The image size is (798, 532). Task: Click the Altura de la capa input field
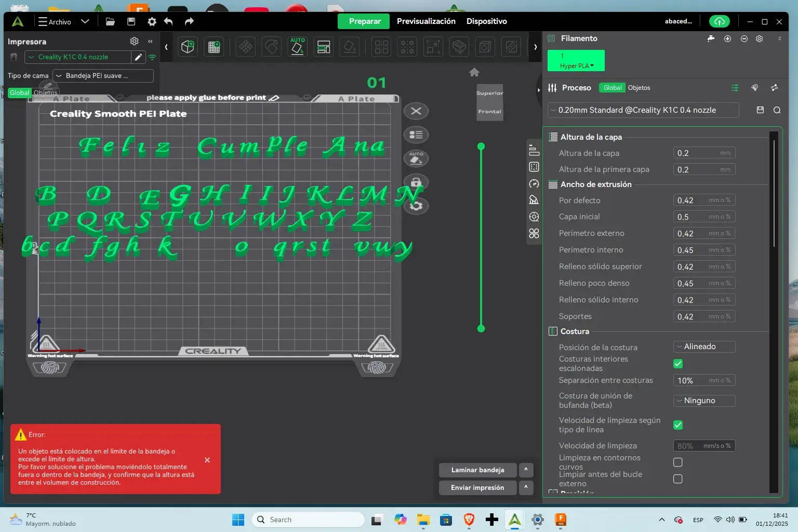pyautogui.click(x=704, y=153)
